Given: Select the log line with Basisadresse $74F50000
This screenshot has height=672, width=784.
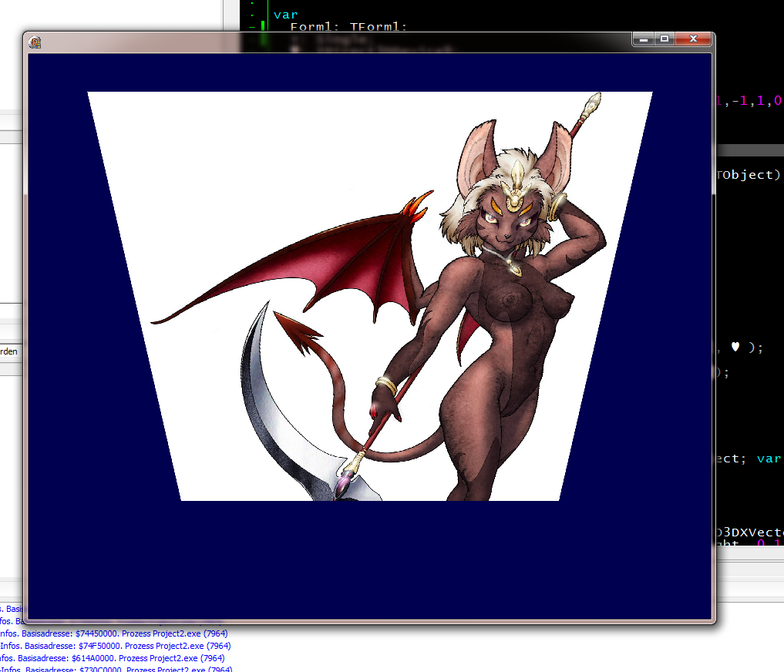Looking at the screenshot, I should [x=116, y=646].
